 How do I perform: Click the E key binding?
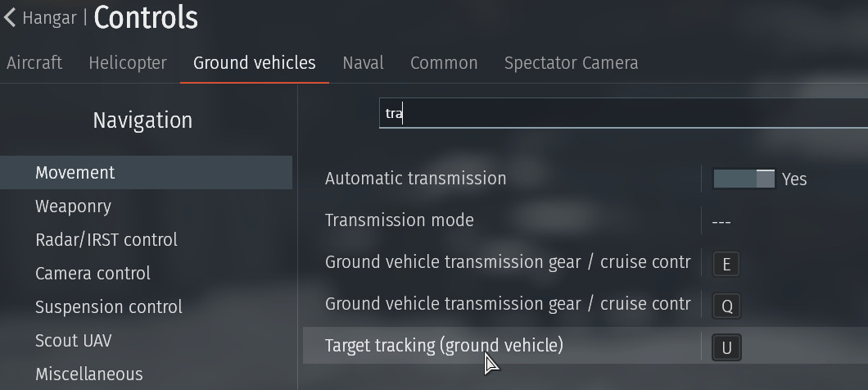[726, 265]
